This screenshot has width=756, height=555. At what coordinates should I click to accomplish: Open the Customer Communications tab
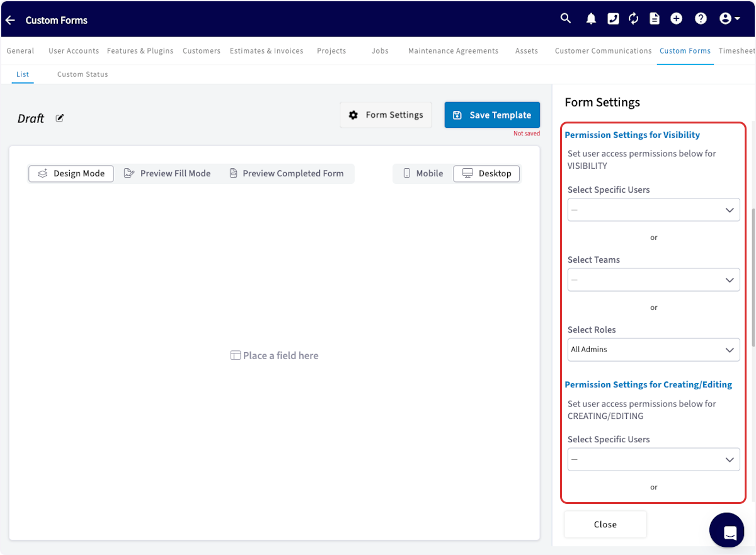[x=603, y=51]
